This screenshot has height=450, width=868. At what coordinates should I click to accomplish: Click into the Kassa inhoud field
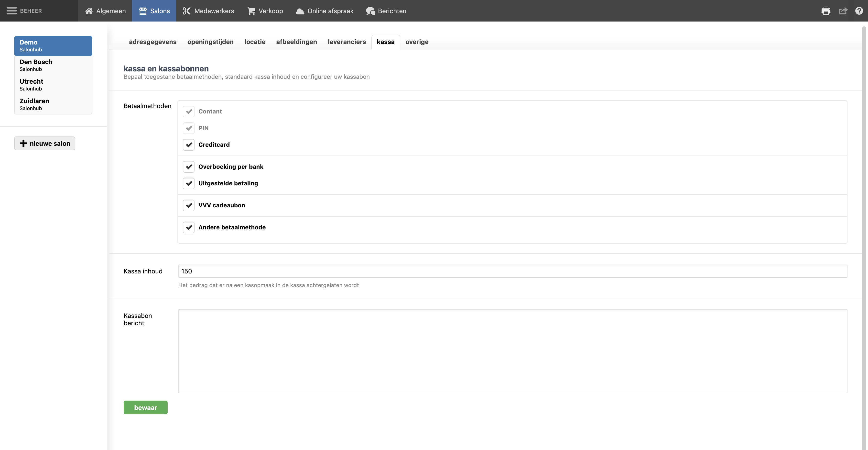coord(512,271)
